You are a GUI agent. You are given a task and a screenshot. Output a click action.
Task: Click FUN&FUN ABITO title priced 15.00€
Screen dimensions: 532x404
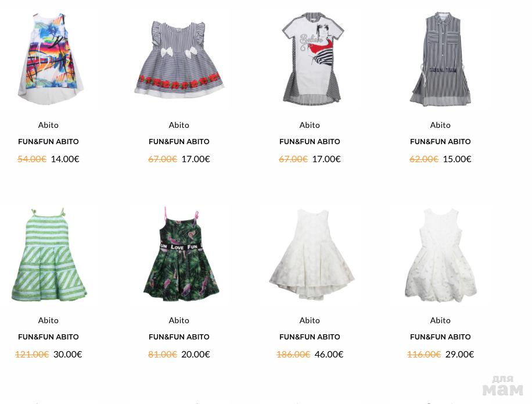440,142
